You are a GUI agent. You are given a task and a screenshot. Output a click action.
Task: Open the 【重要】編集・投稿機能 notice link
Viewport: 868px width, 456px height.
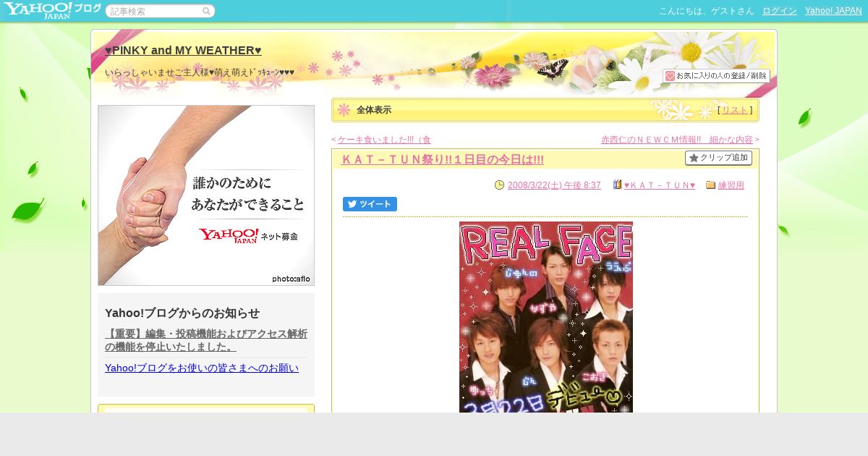[206, 340]
